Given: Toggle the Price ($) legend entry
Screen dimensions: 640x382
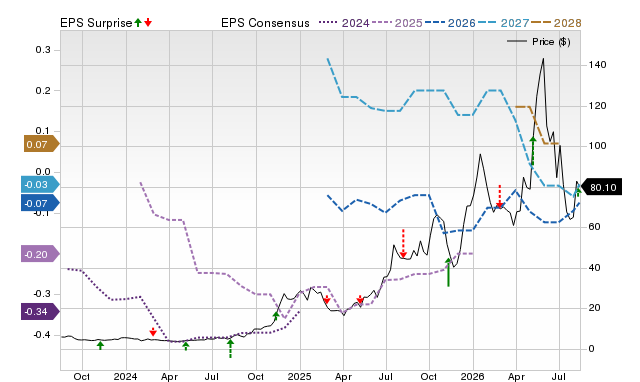Looking at the screenshot, I should tap(539, 42).
